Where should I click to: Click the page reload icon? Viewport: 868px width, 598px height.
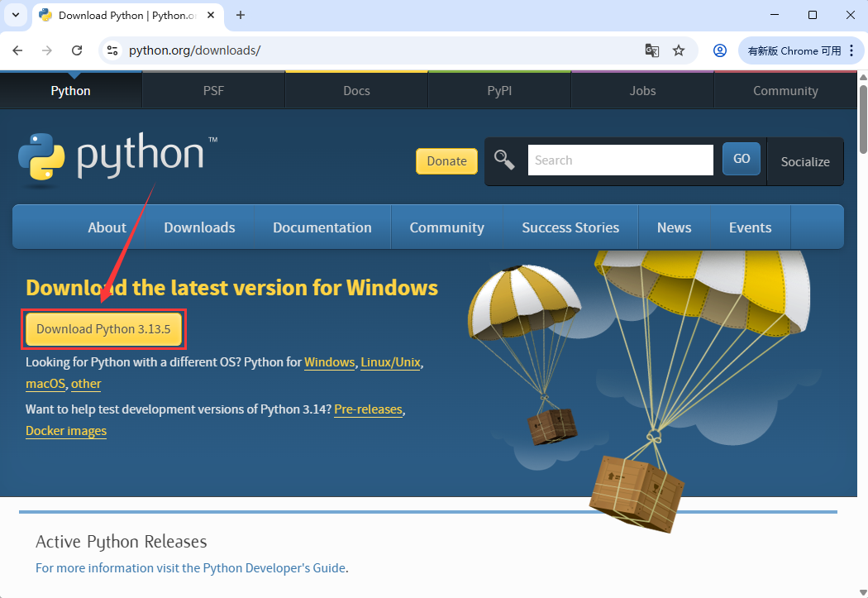tap(77, 50)
